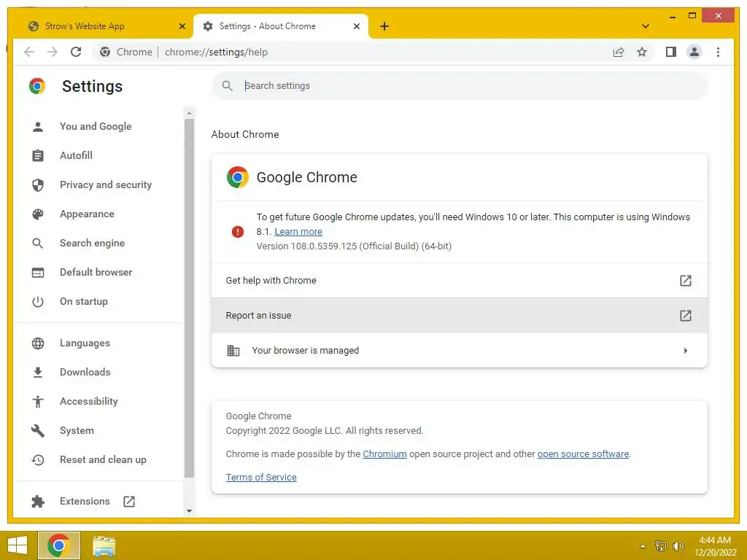747x560 pixels.
Task: Open the Chrome three-dot menu
Action: [x=718, y=52]
